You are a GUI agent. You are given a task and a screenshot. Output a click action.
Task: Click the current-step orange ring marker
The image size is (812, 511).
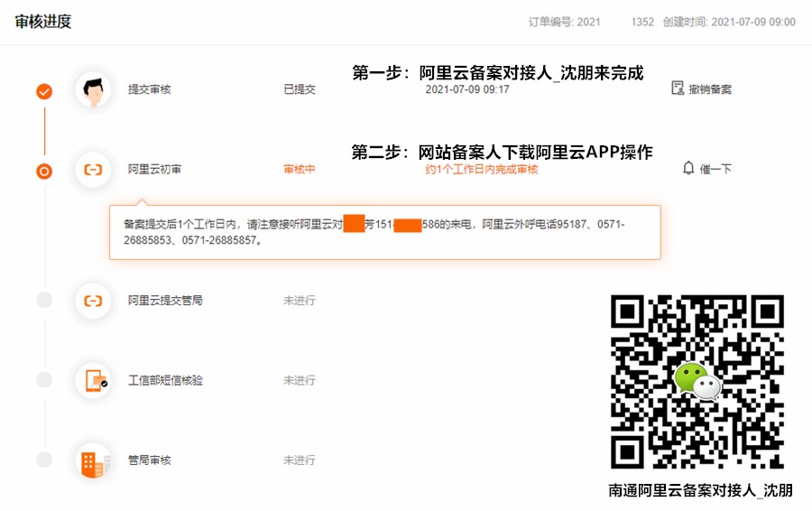point(44,171)
